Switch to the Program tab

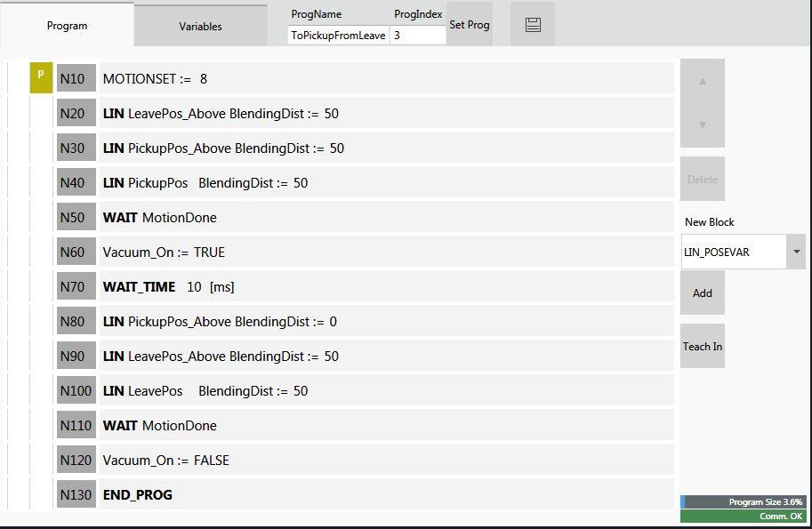(67, 26)
